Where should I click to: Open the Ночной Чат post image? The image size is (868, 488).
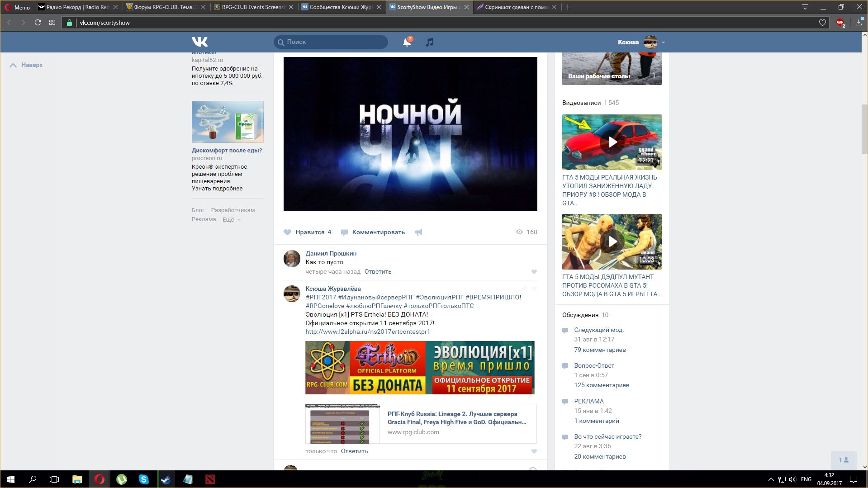(410, 134)
